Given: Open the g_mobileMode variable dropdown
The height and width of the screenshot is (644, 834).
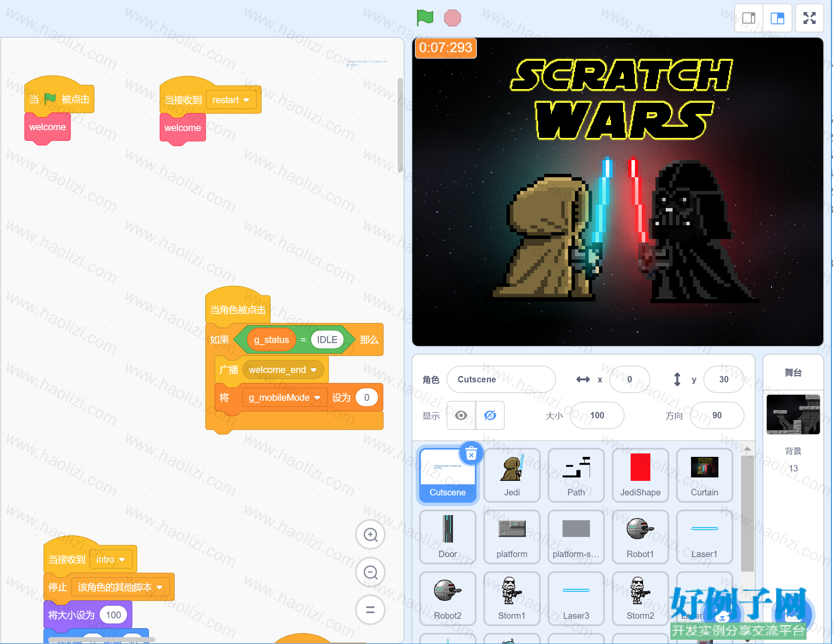Looking at the screenshot, I should 285,398.
